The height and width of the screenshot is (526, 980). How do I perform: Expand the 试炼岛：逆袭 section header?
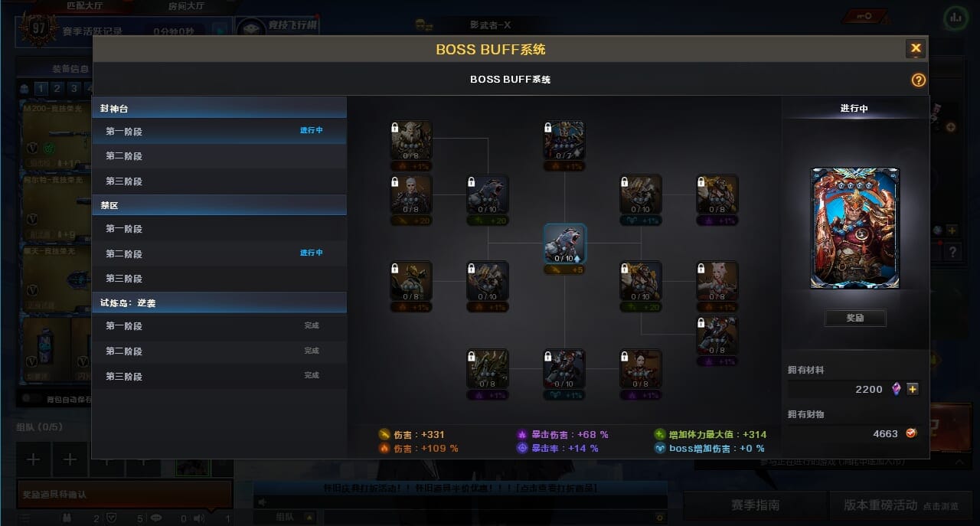click(219, 303)
